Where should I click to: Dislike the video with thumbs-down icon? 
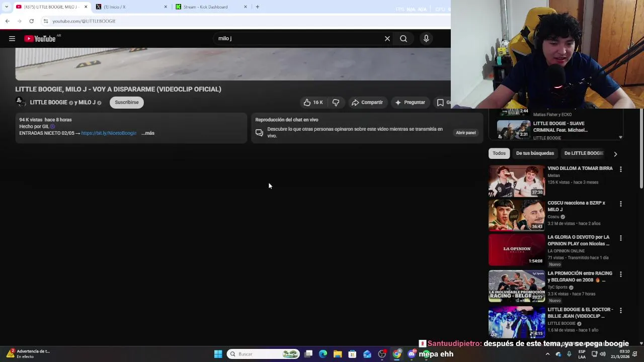coord(336,103)
